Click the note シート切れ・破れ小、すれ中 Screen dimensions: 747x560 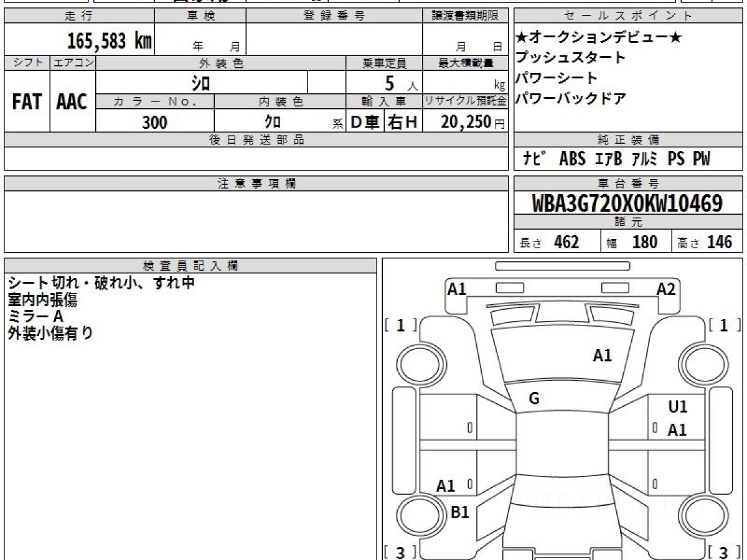(x=101, y=283)
